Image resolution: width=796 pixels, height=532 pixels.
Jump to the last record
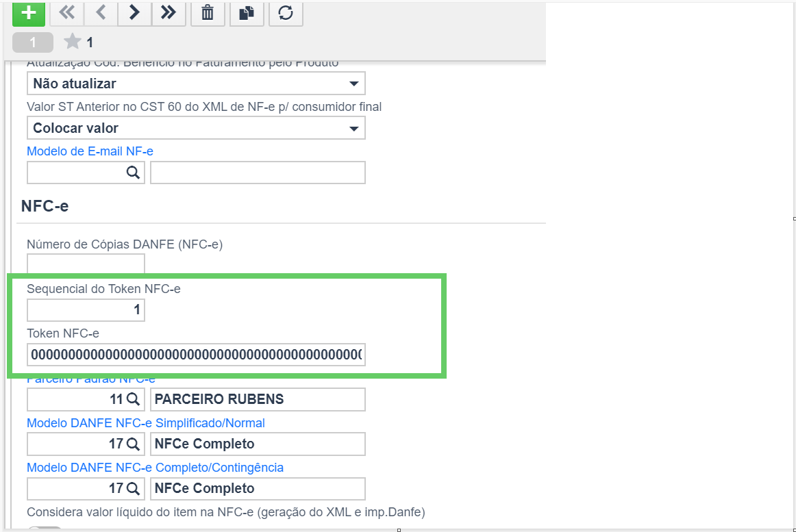click(x=168, y=13)
